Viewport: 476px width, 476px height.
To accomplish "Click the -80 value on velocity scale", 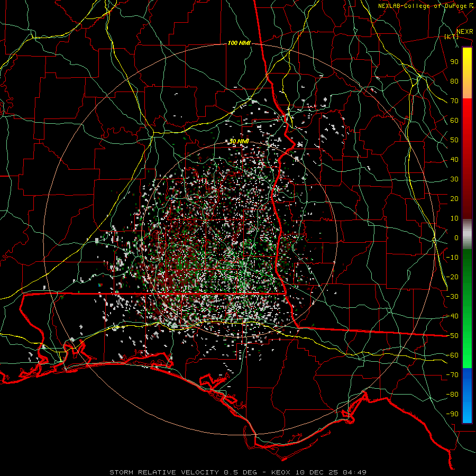I will click(x=452, y=395).
